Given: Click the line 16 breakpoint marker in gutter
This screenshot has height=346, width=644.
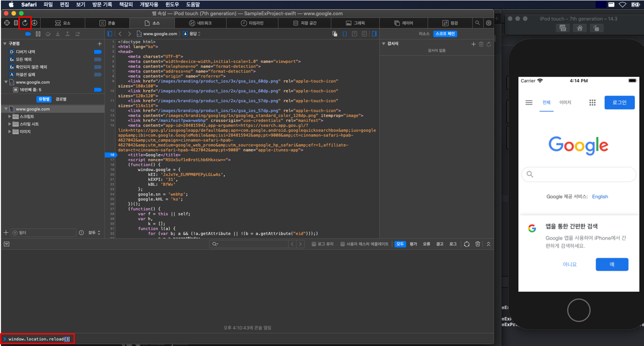Looking at the screenshot, I should coord(111,155).
